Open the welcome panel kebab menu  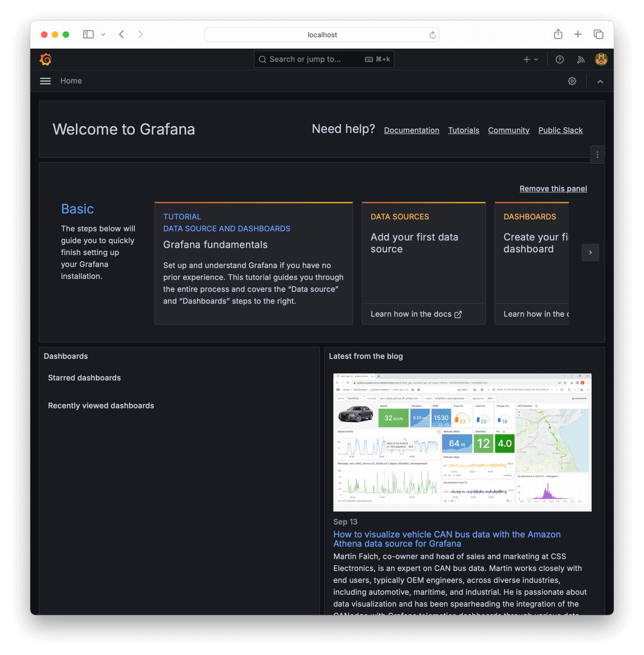pyautogui.click(x=597, y=155)
